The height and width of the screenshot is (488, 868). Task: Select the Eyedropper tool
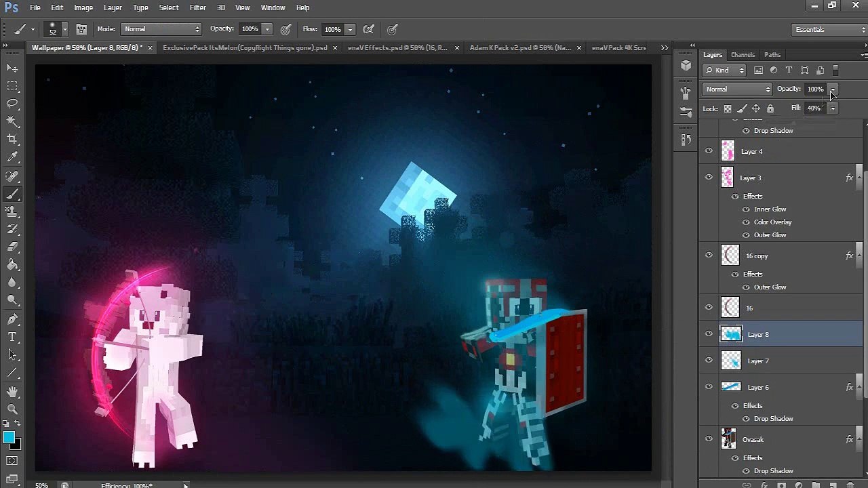click(12, 157)
